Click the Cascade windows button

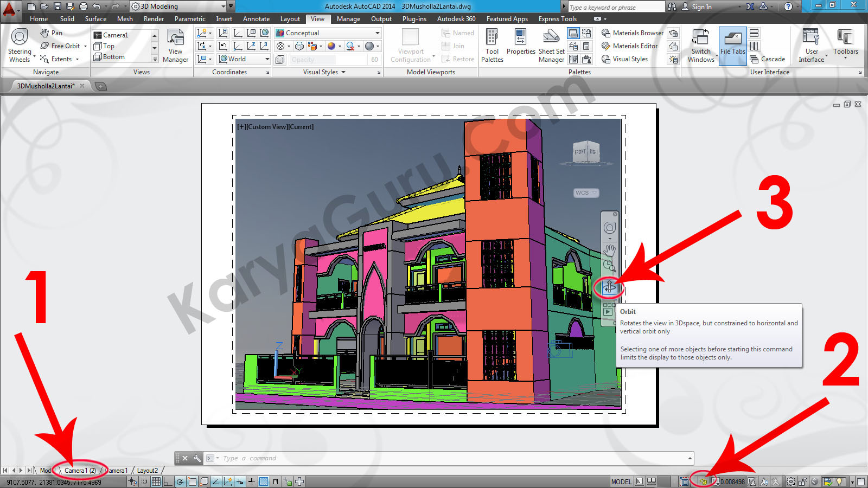click(x=768, y=59)
